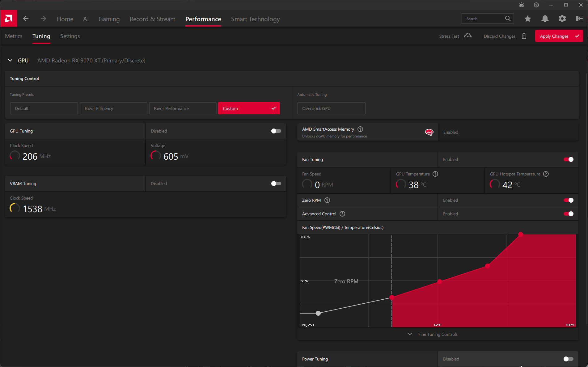This screenshot has height=367, width=588.
Task: Open help question mark in title bar
Action: [536, 5]
